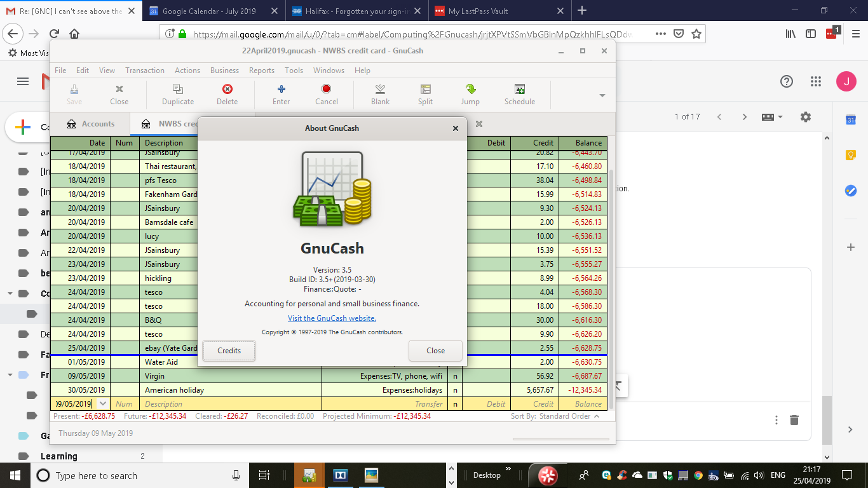Click the Cancel transaction toolbar icon
Image resolution: width=868 pixels, height=488 pixels.
pyautogui.click(x=327, y=90)
